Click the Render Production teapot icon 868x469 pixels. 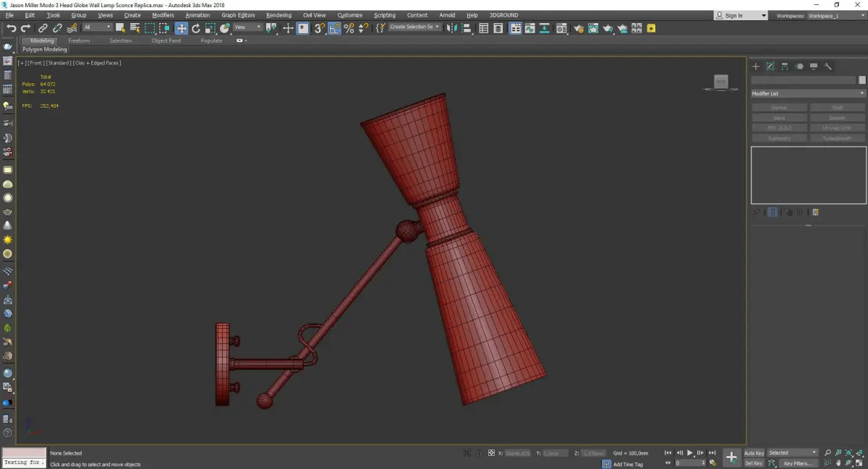pos(608,28)
